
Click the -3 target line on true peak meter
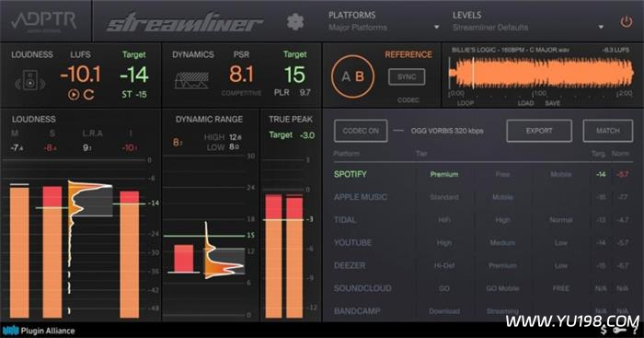coord(284,220)
